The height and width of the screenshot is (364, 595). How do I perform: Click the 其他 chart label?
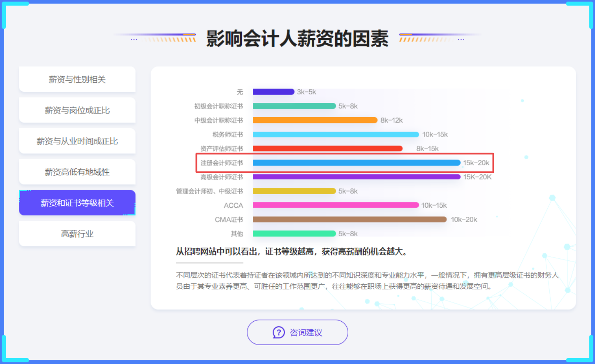coord(237,234)
